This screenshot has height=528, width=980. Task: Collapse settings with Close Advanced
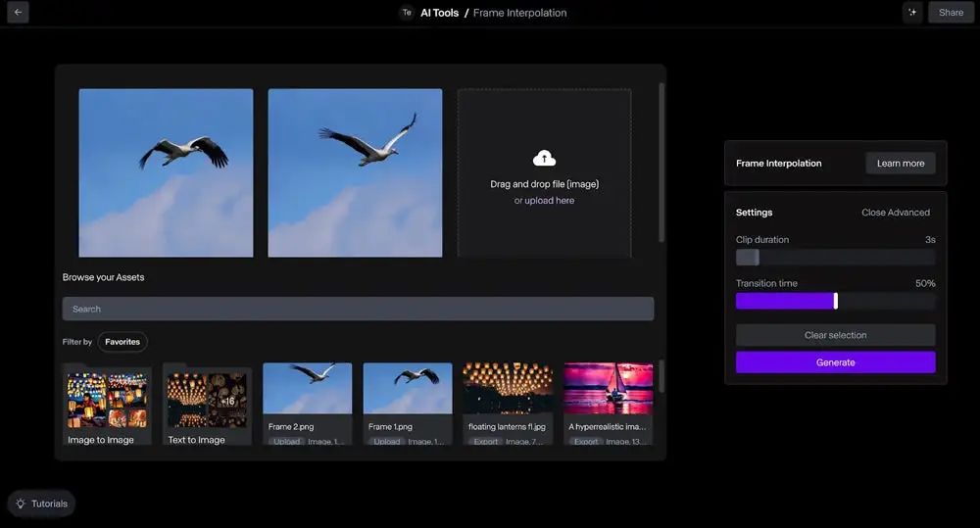(x=895, y=213)
